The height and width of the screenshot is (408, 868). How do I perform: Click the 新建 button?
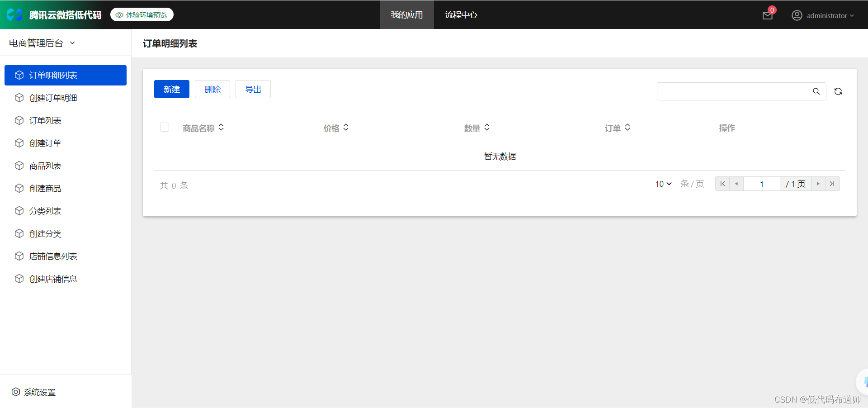(172, 89)
